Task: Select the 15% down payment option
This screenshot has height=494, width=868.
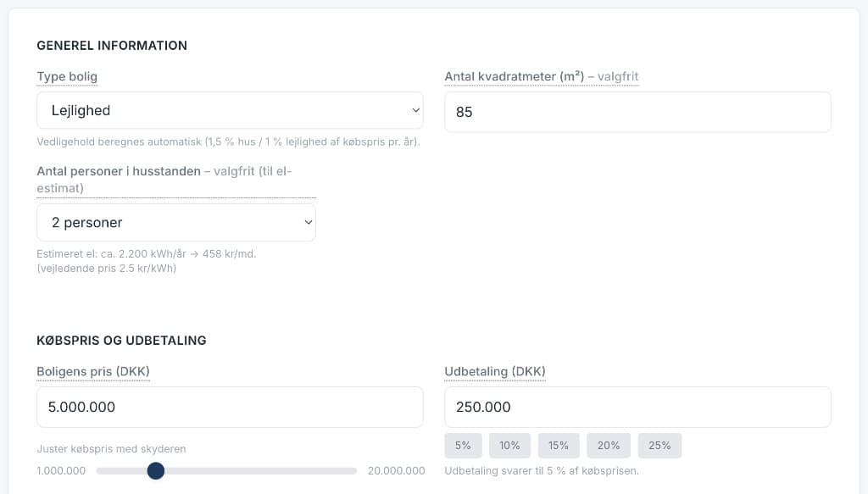Action: coord(559,446)
